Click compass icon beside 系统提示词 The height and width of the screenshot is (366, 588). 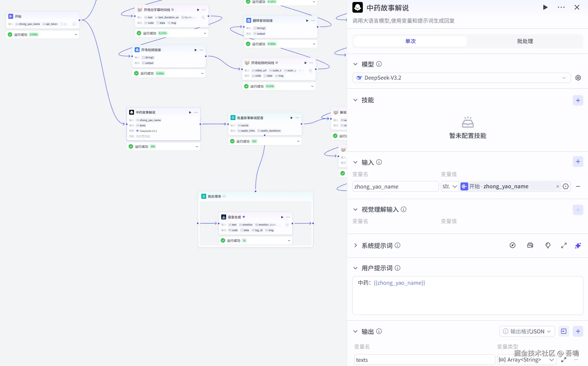512,245
